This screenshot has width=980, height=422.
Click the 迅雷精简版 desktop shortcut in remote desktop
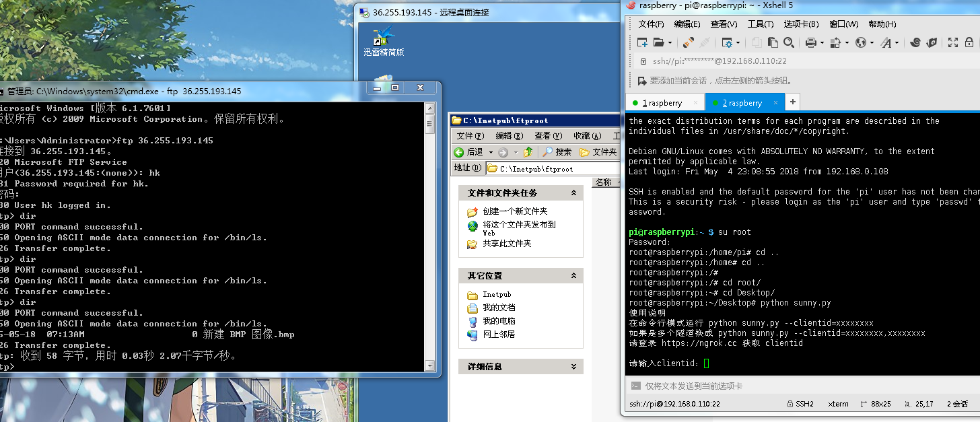(x=384, y=42)
